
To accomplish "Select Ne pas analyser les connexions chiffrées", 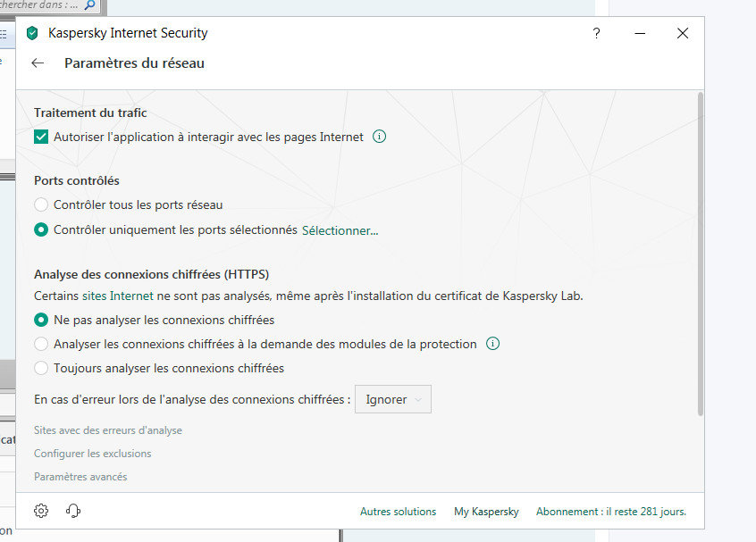I will coord(41,320).
